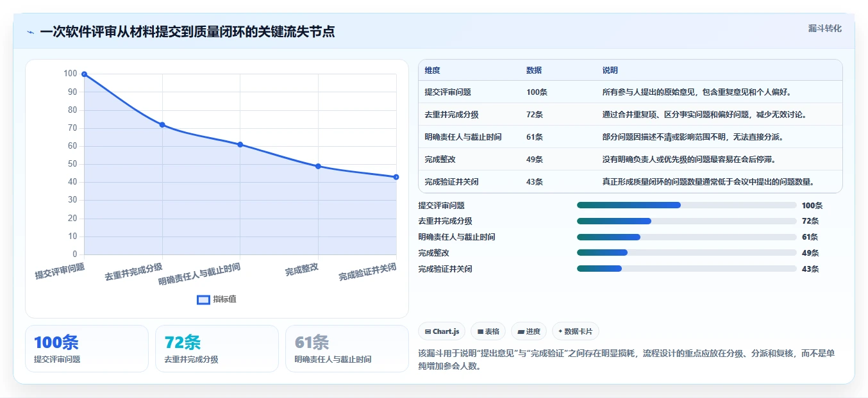Click the 明确责任人与截止时间 progress bar
Viewport: 868px width, 398px height.
(x=687, y=237)
